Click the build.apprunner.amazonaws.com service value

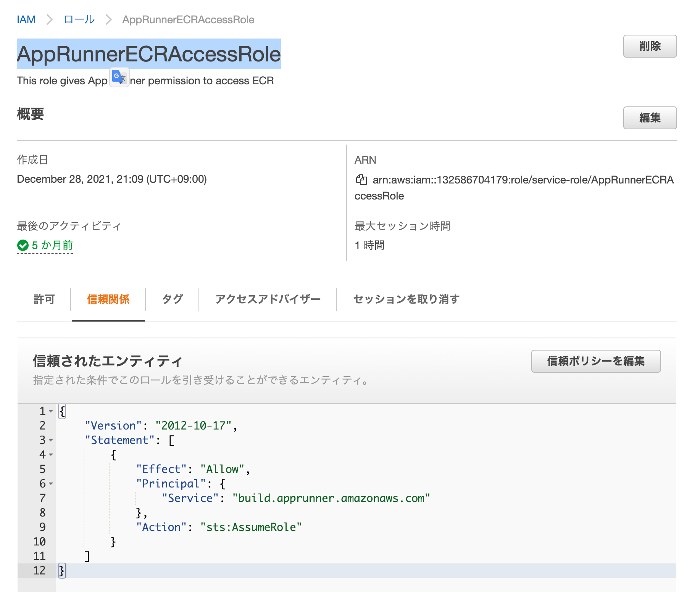tap(331, 498)
